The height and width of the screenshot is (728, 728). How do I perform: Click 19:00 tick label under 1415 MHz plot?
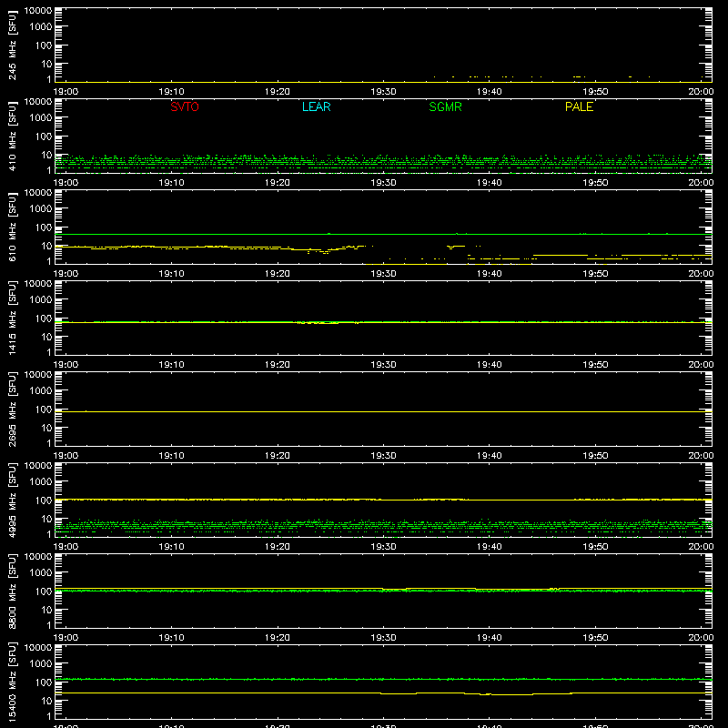66,365
